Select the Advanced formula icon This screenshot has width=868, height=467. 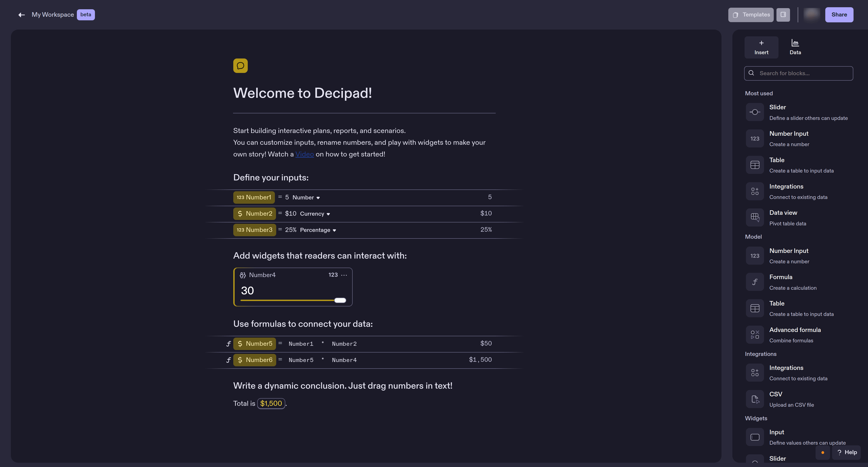pyautogui.click(x=755, y=335)
